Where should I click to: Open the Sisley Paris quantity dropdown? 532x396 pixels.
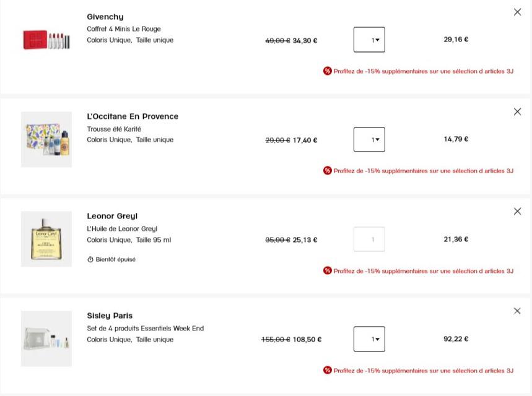(x=369, y=339)
